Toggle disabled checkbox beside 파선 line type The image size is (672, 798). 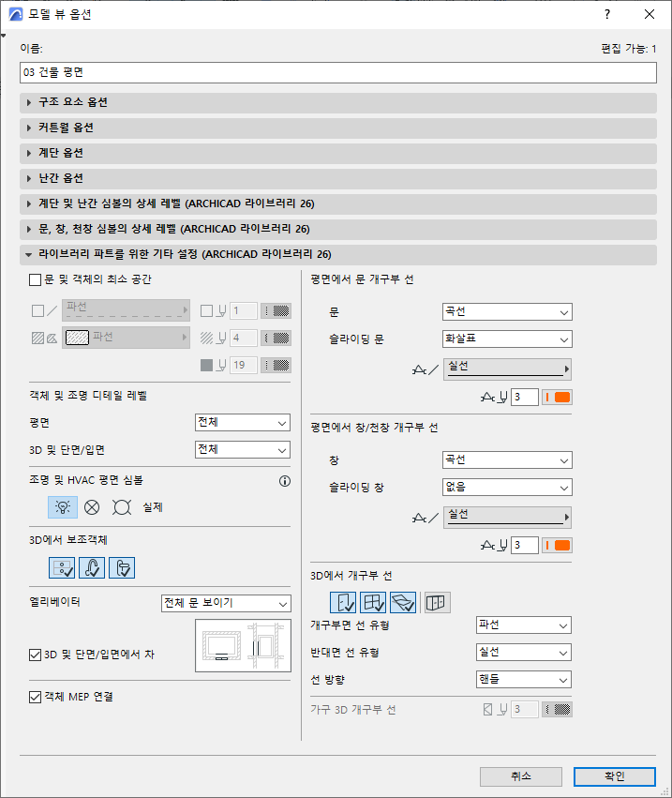37,310
